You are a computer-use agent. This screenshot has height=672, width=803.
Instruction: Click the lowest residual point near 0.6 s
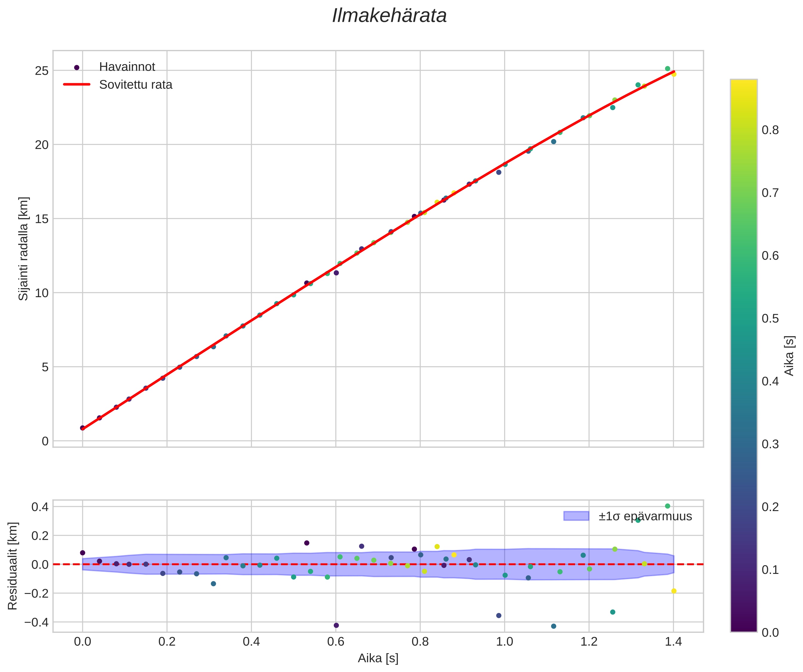tap(336, 625)
